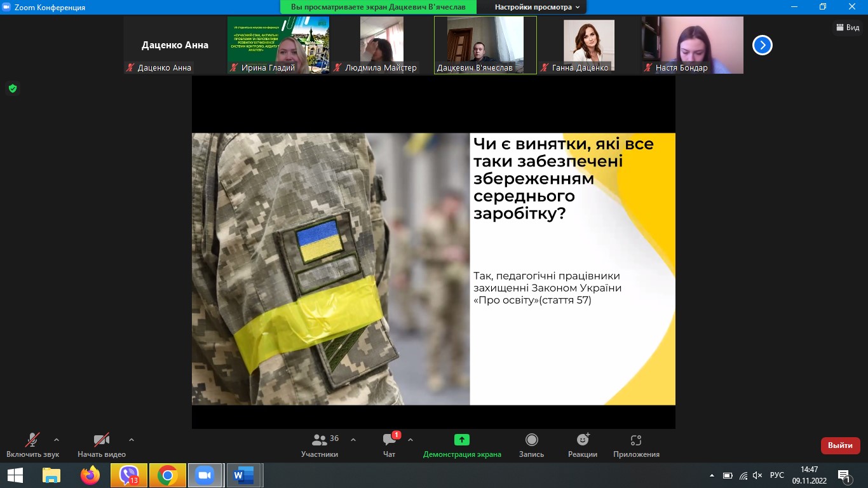Select Ганна Даценко video thumbnail

coord(588,44)
